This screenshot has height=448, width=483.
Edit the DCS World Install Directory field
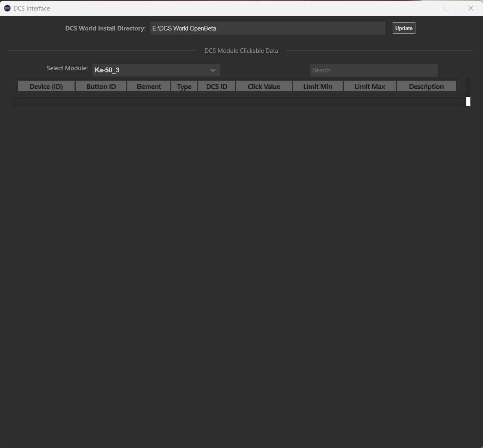(267, 28)
